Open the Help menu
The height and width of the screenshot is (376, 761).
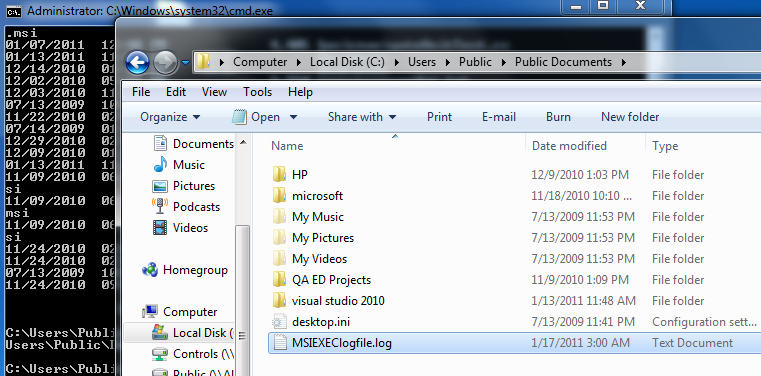(300, 92)
